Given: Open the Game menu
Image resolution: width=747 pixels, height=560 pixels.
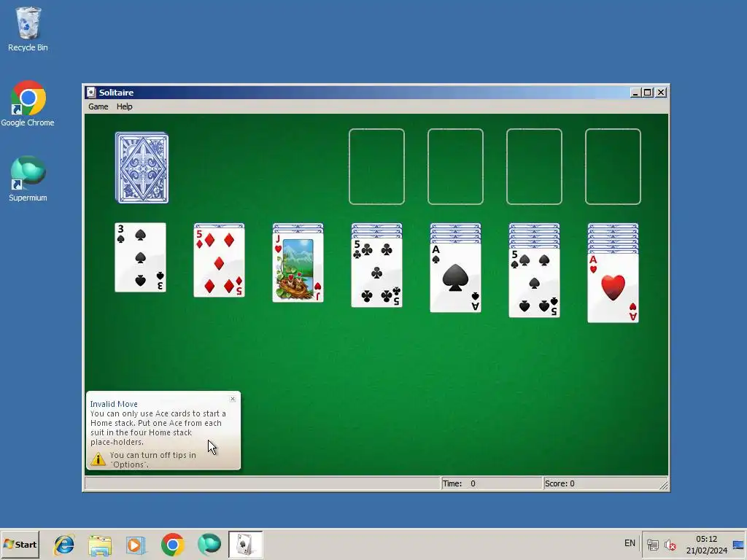Looking at the screenshot, I should click(x=98, y=106).
